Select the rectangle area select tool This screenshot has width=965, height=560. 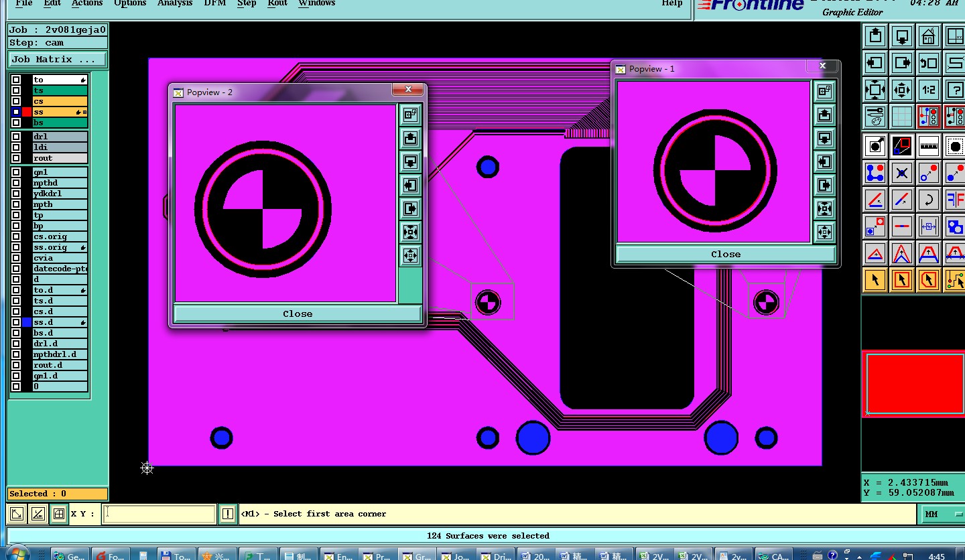902,280
